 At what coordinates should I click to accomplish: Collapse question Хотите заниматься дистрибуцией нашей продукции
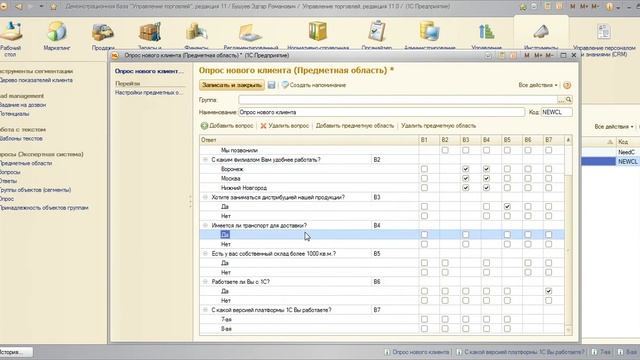click(x=205, y=197)
